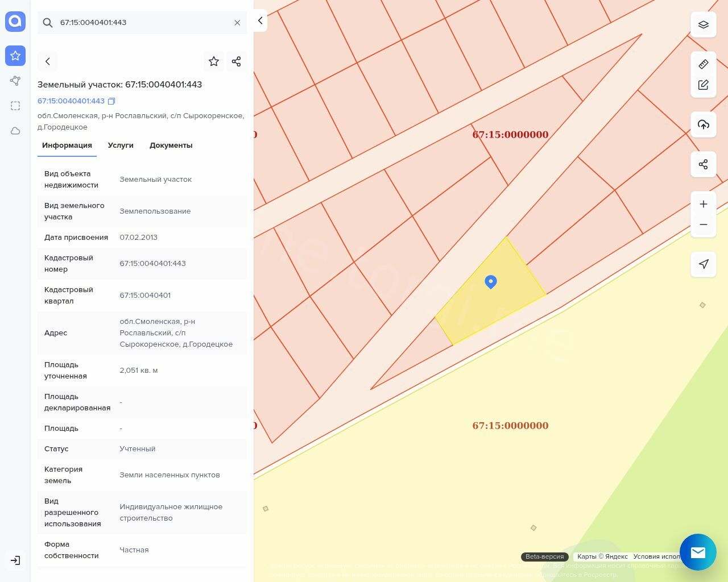The height and width of the screenshot is (582, 728).
Task: Open Favorites in left sidebar
Action: (x=15, y=56)
